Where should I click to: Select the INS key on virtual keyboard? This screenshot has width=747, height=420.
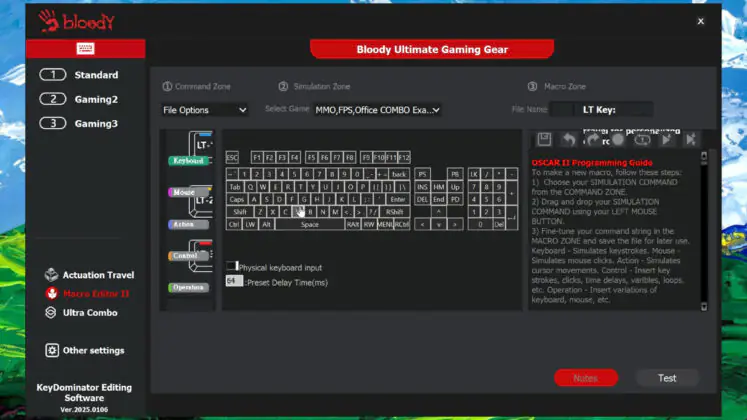422,187
